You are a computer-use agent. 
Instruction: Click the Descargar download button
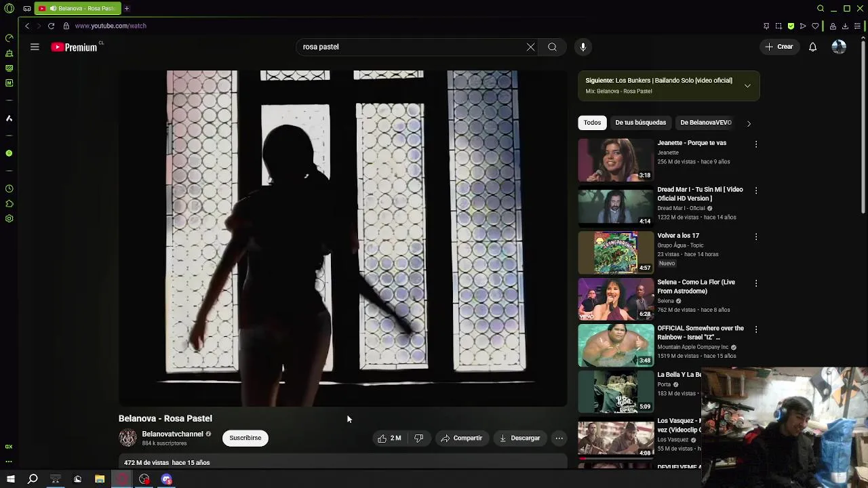point(519,438)
